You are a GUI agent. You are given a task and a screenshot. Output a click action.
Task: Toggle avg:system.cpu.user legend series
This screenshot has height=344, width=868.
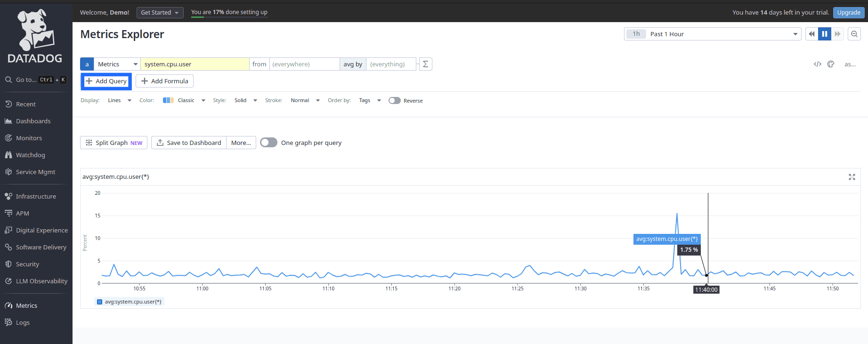pyautogui.click(x=130, y=302)
